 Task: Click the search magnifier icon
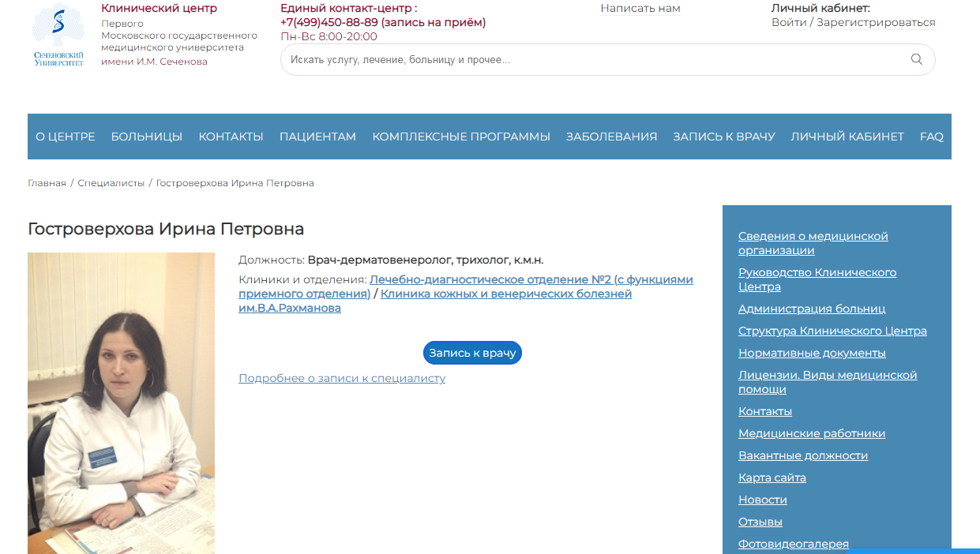click(x=916, y=59)
